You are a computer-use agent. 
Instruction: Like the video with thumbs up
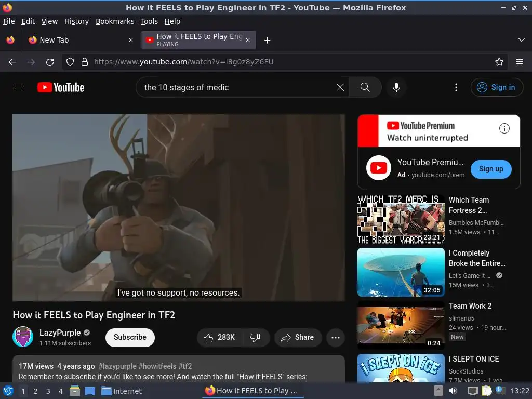220,337
